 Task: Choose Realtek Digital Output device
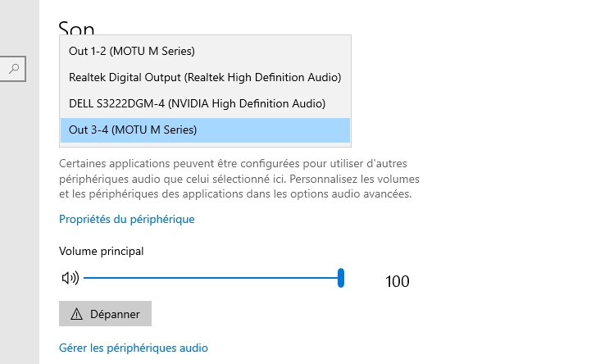pos(205,77)
